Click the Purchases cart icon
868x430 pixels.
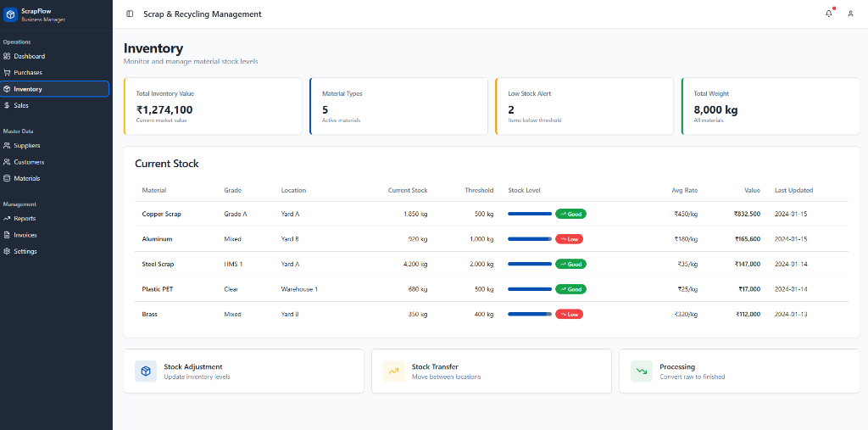pyautogui.click(x=7, y=73)
